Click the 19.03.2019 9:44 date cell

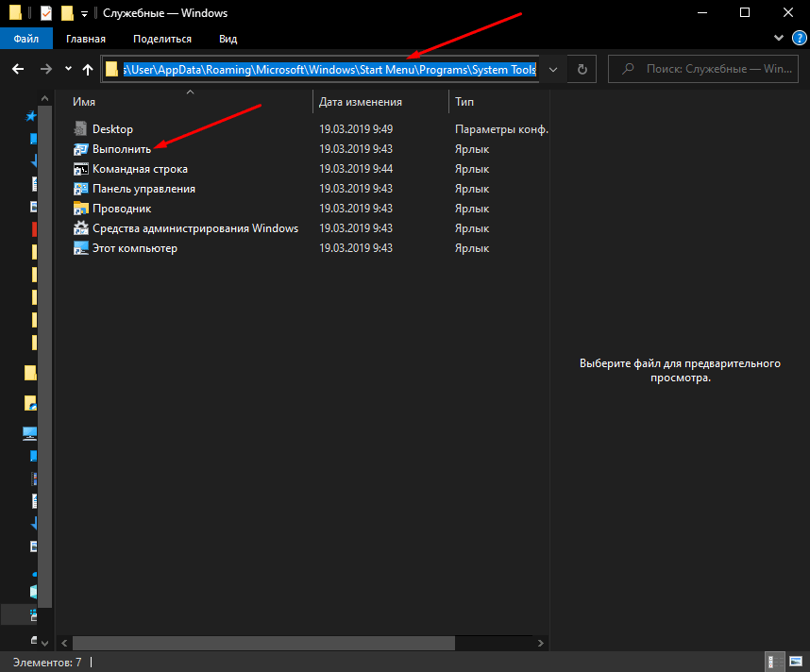pos(356,169)
